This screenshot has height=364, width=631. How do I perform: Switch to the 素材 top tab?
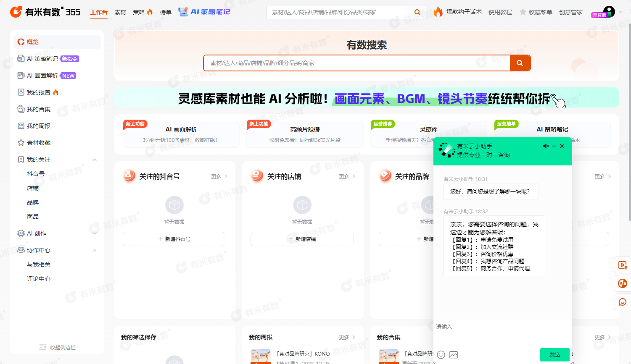[x=120, y=12]
